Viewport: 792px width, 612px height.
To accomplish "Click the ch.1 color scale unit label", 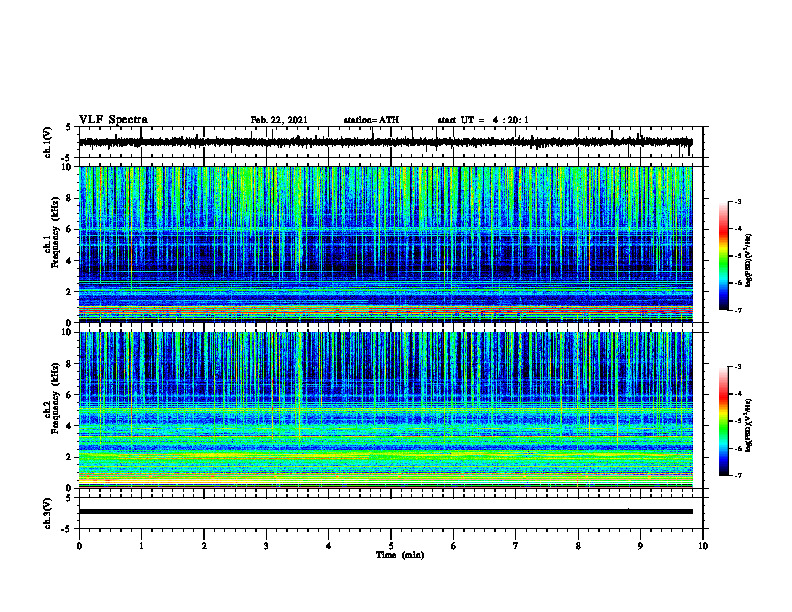I will [x=749, y=261].
